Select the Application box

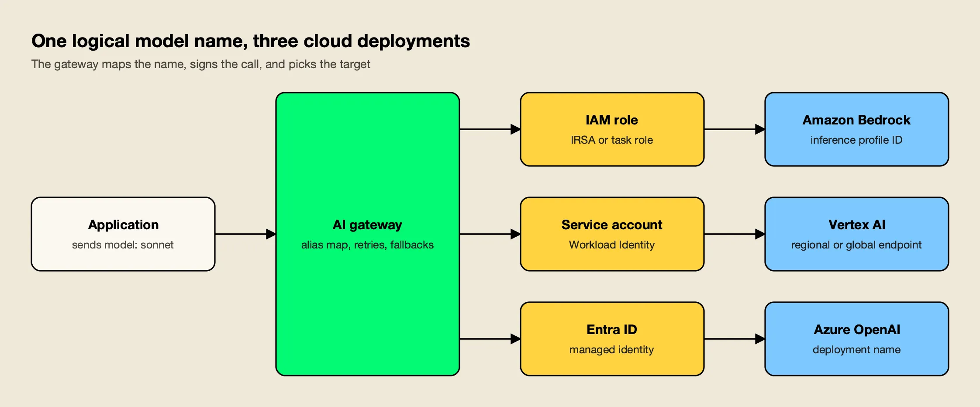123,234
